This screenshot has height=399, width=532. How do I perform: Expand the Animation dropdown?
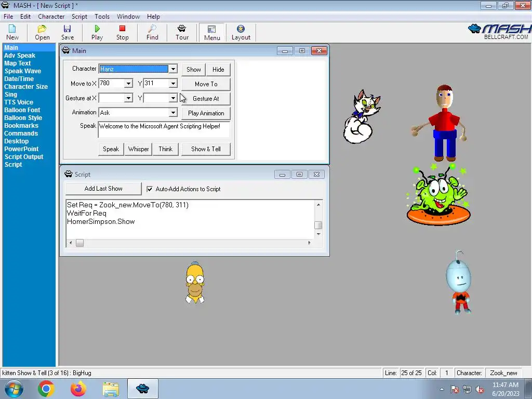click(x=173, y=113)
